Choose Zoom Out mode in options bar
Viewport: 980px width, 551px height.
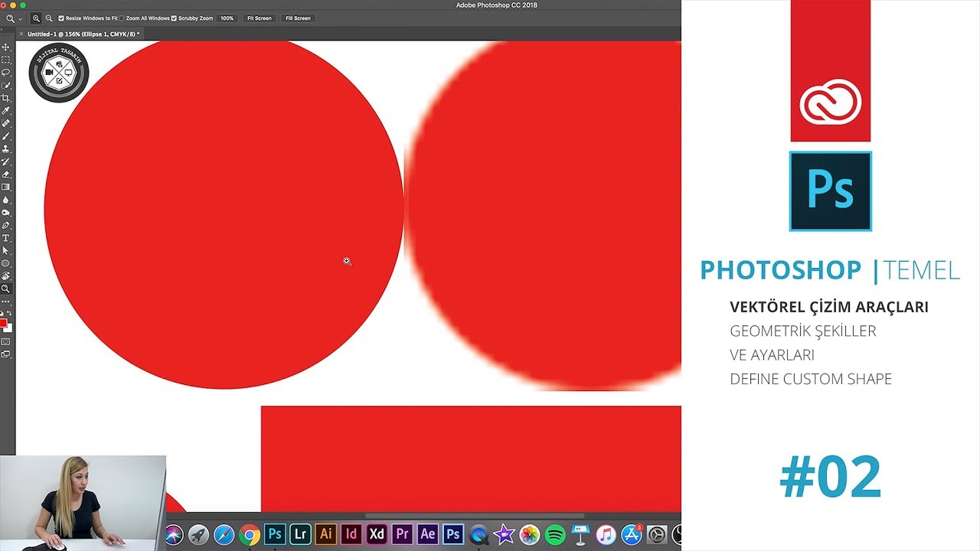pyautogui.click(x=49, y=18)
